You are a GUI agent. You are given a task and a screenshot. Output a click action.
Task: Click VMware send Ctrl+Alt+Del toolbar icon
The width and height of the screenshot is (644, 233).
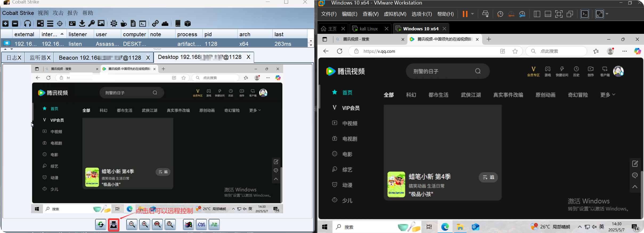pos(485,14)
